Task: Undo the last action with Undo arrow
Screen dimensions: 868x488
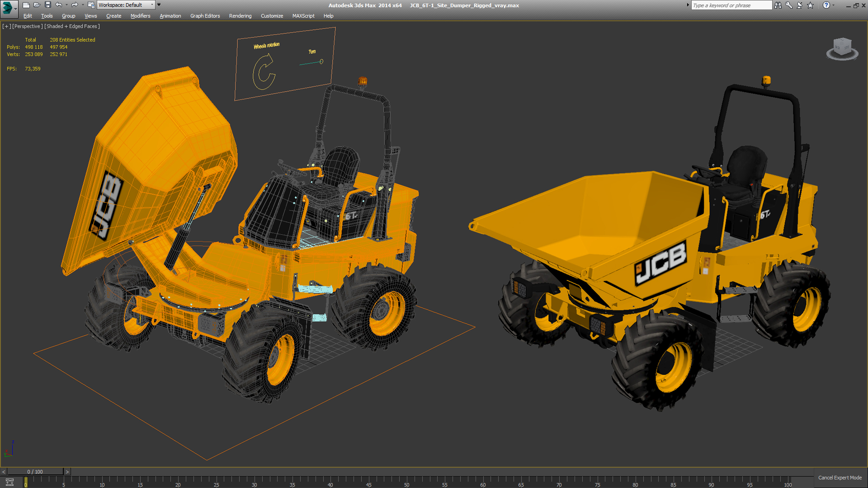Action: pos(59,5)
